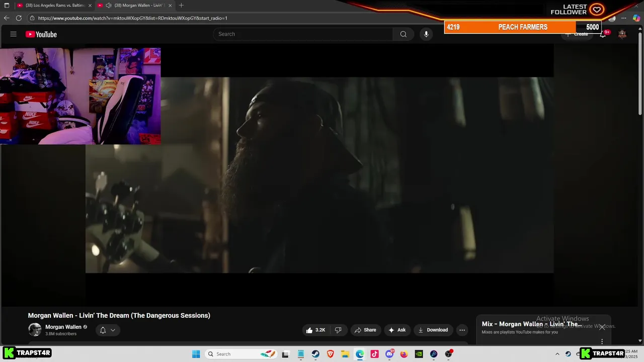Viewport: 644px width, 362px height.
Task: Click the YouTube search magnifier button
Action: click(404, 34)
